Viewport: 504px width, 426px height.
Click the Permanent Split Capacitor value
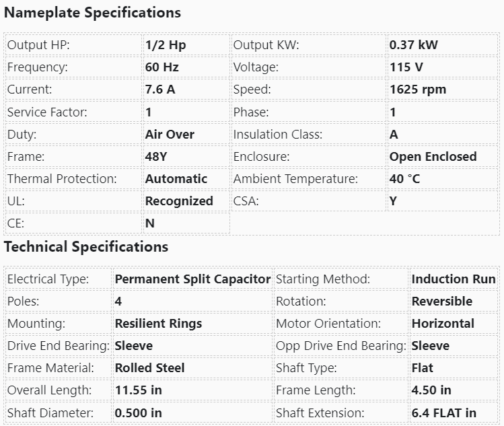tap(192, 279)
